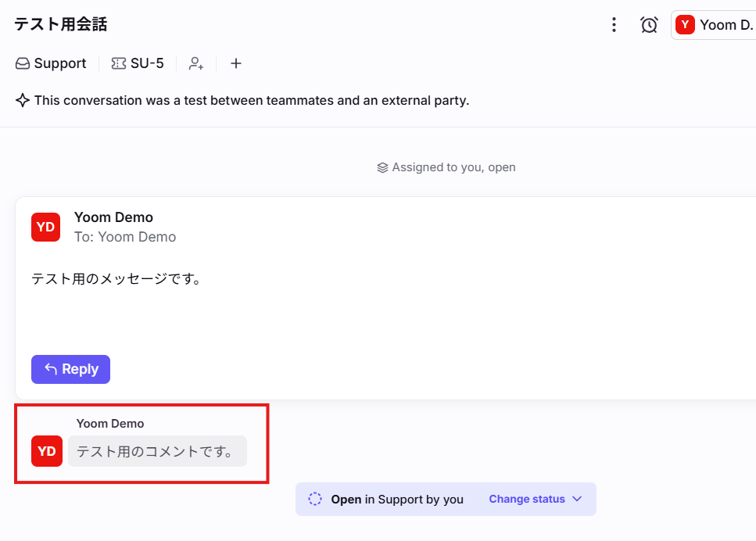Click the Support inbox tray icon
This screenshot has width=756, height=541.
pos(23,63)
